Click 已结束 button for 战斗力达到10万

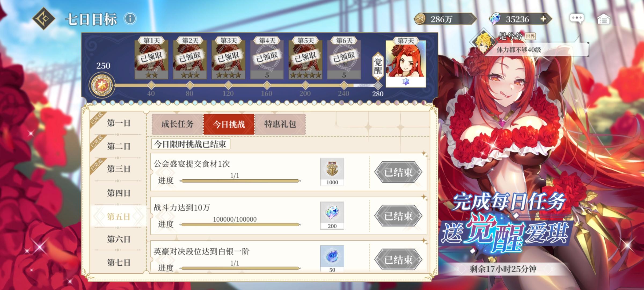click(398, 216)
